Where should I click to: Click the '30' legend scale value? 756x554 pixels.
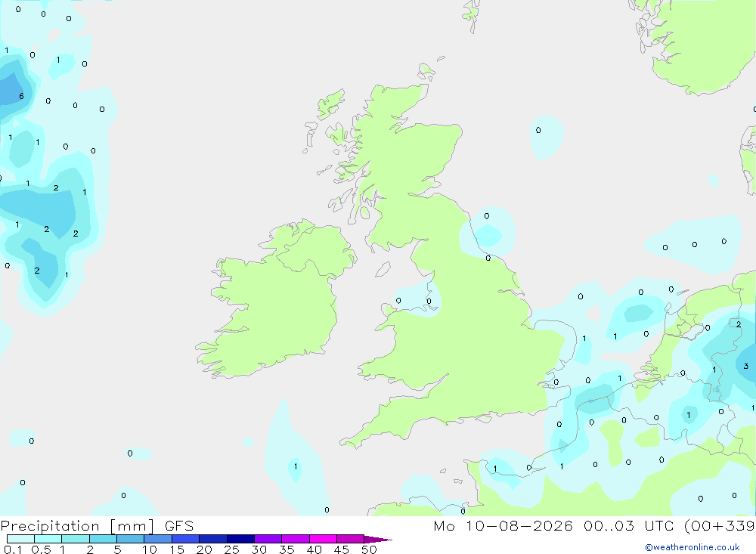pos(259,549)
